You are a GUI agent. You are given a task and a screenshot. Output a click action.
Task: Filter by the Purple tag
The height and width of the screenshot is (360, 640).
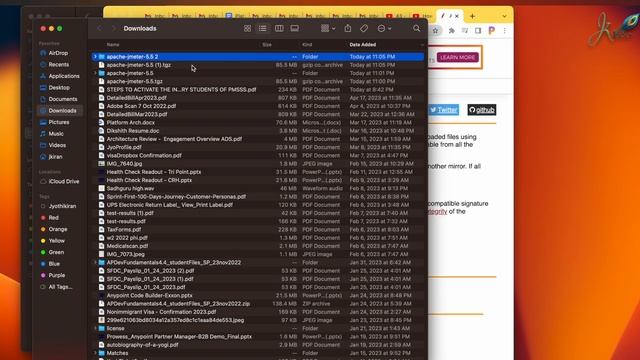[x=56, y=275]
